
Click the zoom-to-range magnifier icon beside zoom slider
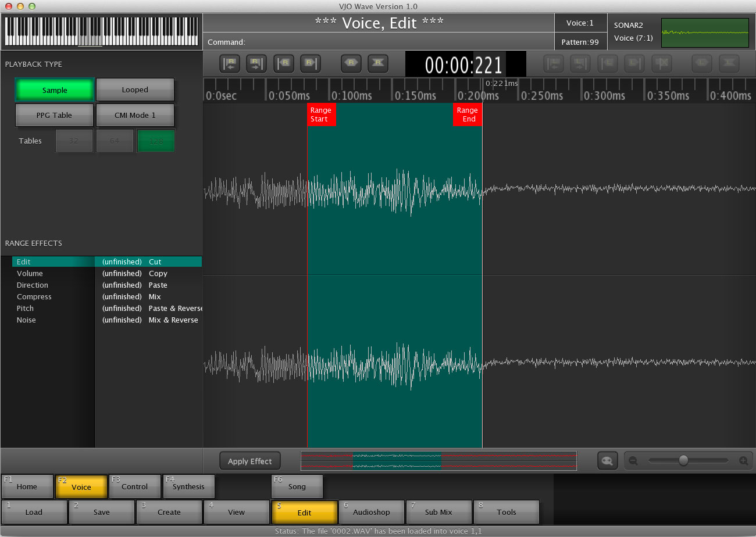point(608,461)
